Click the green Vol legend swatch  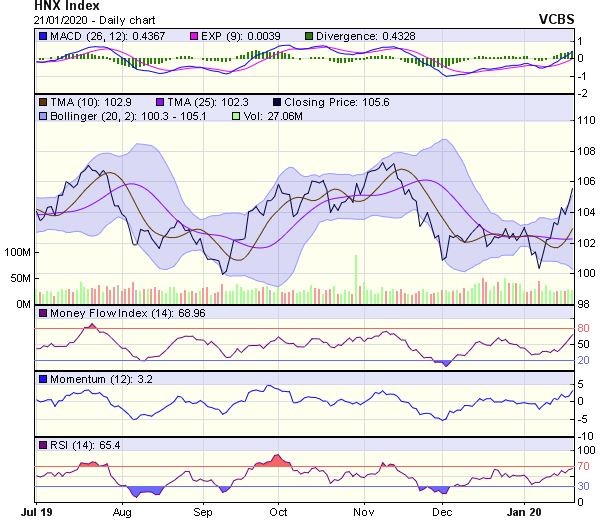(237, 118)
